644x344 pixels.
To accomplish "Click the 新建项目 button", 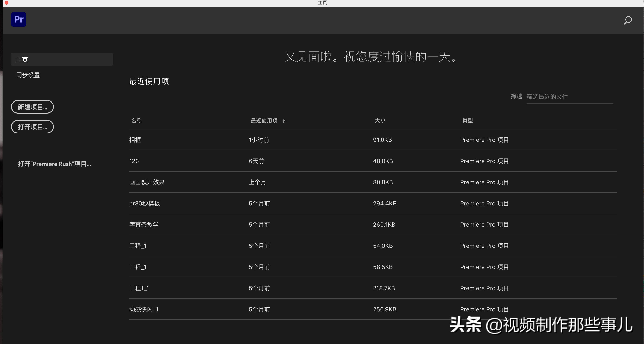I will click(x=32, y=107).
